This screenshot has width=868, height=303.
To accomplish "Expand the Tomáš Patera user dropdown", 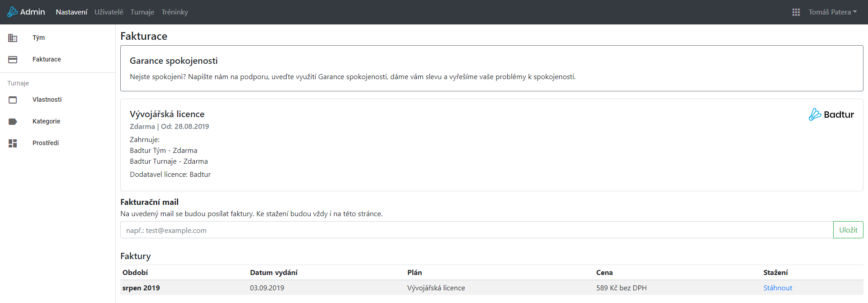I will (x=833, y=12).
